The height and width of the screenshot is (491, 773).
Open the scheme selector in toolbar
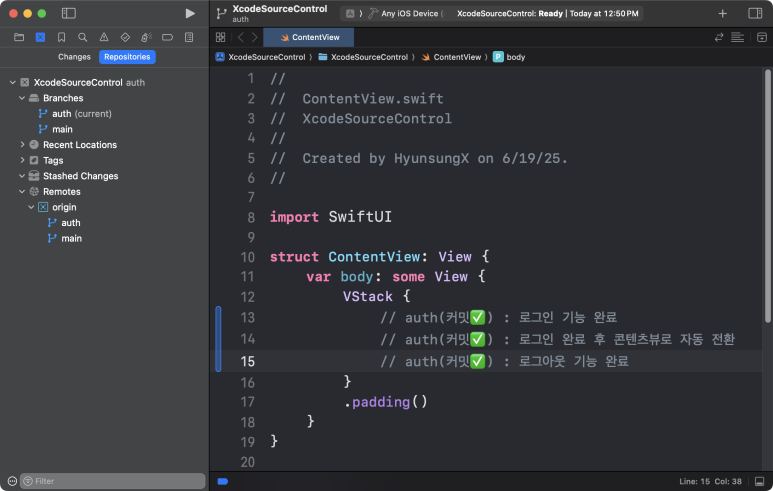coord(350,14)
